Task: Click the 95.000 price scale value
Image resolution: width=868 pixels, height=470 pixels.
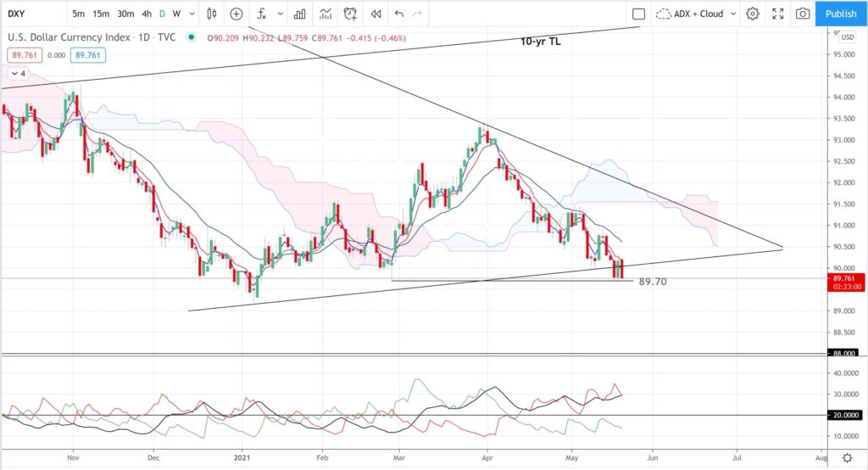Action: [x=843, y=55]
